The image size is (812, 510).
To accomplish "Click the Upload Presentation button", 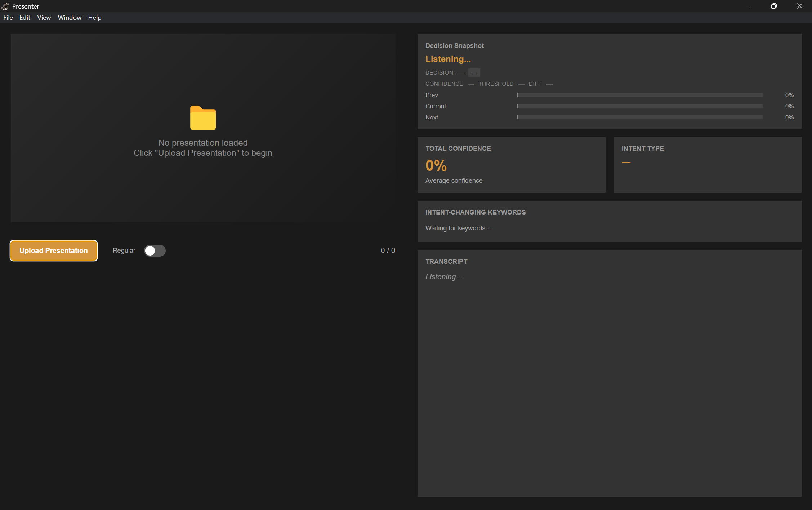I will pyautogui.click(x=54, y=251).
